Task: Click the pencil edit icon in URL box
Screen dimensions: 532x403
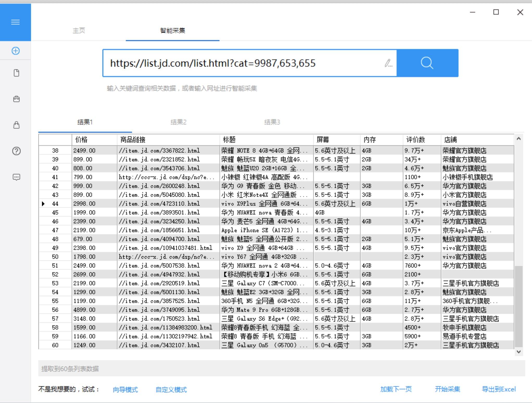Action: (388, 63)
